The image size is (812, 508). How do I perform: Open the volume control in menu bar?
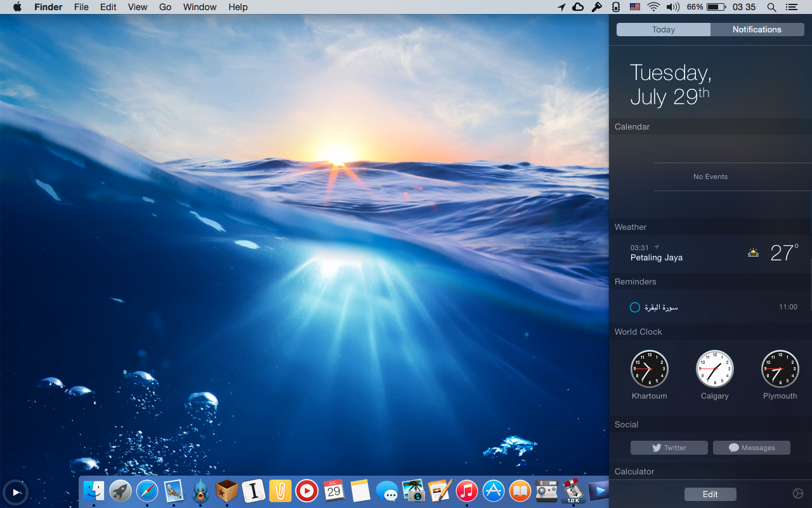(673, 7)
